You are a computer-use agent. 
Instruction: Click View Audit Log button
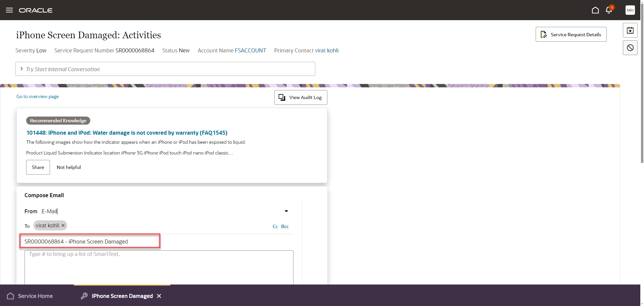coord(301,97)
